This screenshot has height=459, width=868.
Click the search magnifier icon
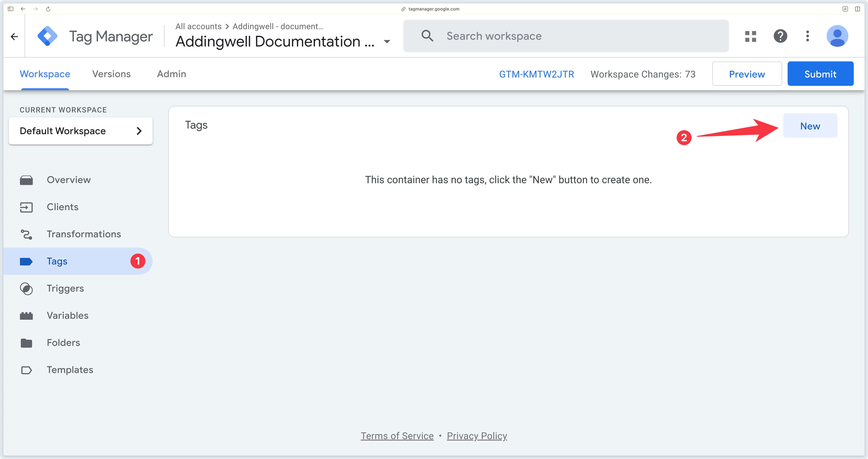click(x=427, y=36)
